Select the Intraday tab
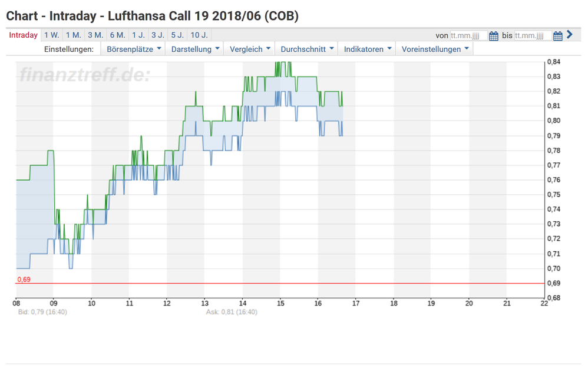 coord(24,35)
